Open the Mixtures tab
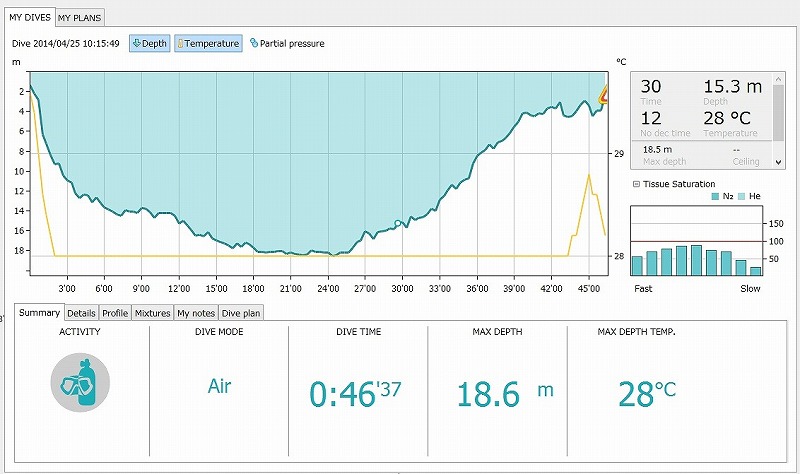The image size is (800, 474). point(152,313)
